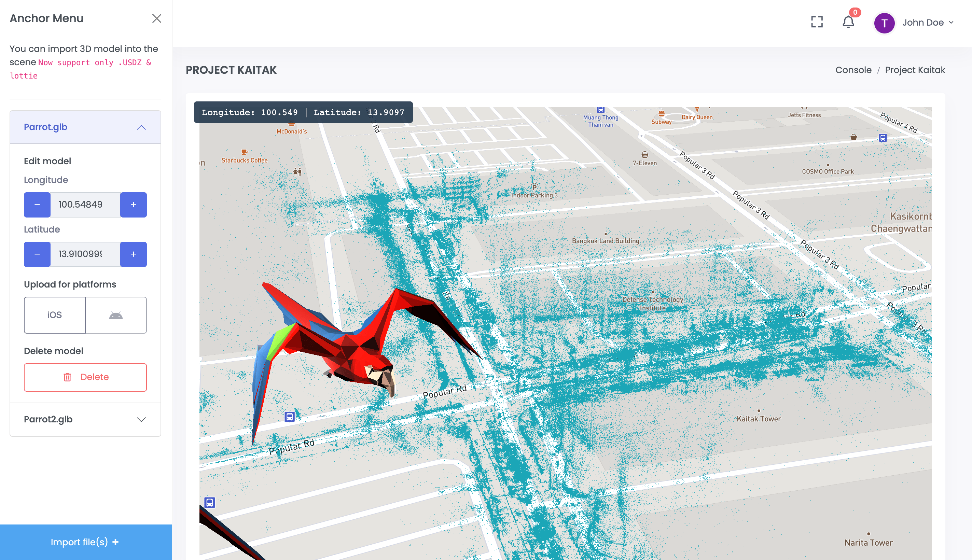Click the Parrot.glb title text

tap(45, 127)
